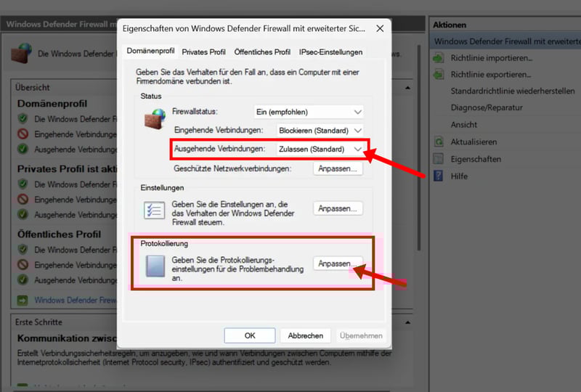Open Eigenschaften from the Aktionen pane
The width and height of the screenshot is (581, 392).
(476, 159)
